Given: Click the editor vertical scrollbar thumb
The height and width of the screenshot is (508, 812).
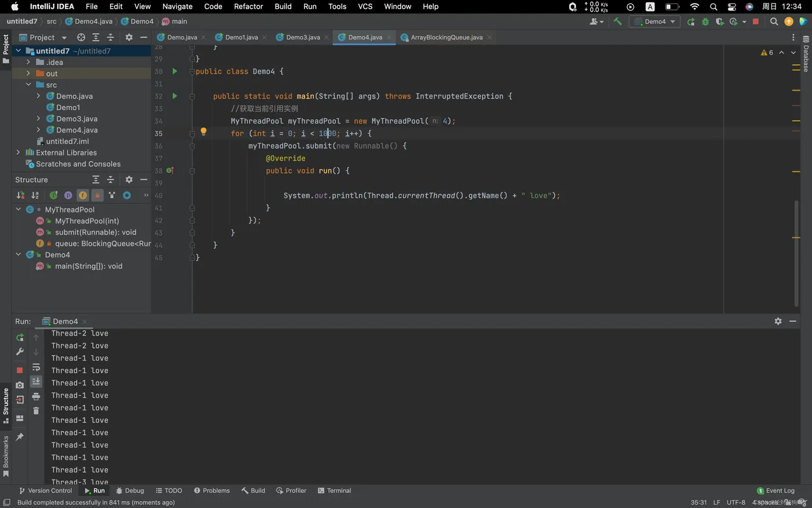Looking at the screenshot, I should pyautogui.click(x=796, y=253).
